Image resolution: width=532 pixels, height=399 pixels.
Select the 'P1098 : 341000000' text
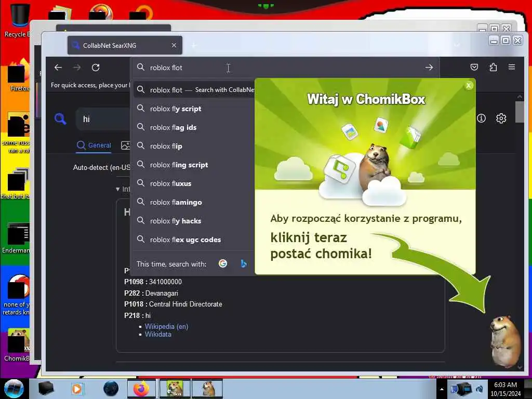[153, 282]
